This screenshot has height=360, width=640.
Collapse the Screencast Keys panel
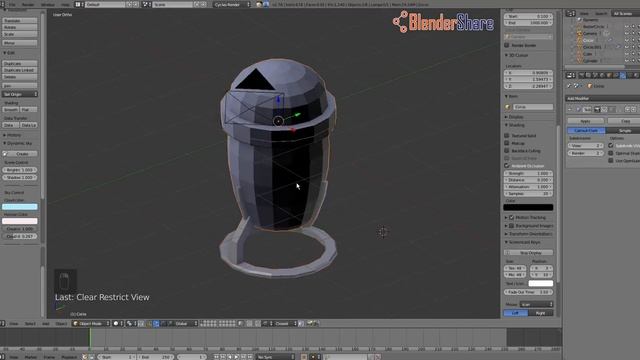523,242
